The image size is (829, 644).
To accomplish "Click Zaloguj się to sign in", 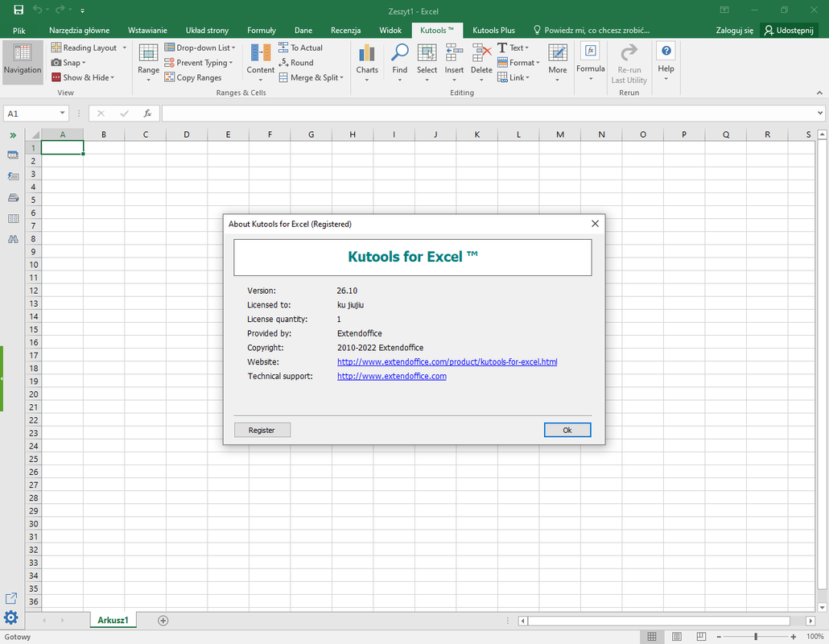I will coord(734,30).
